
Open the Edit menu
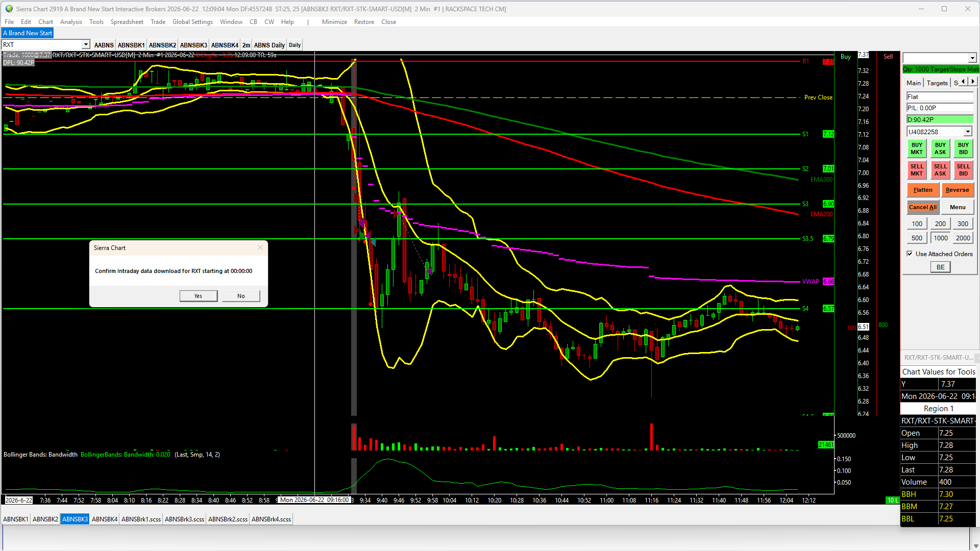coord(26,22)
